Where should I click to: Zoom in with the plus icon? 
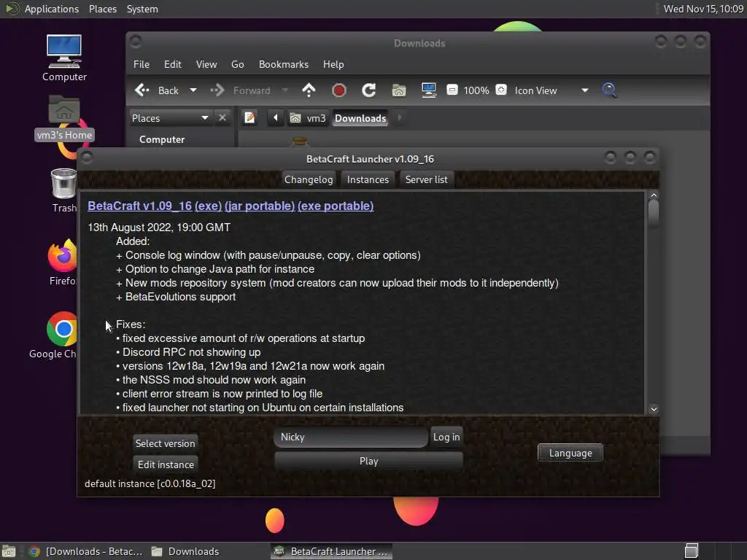pos(501,90)
